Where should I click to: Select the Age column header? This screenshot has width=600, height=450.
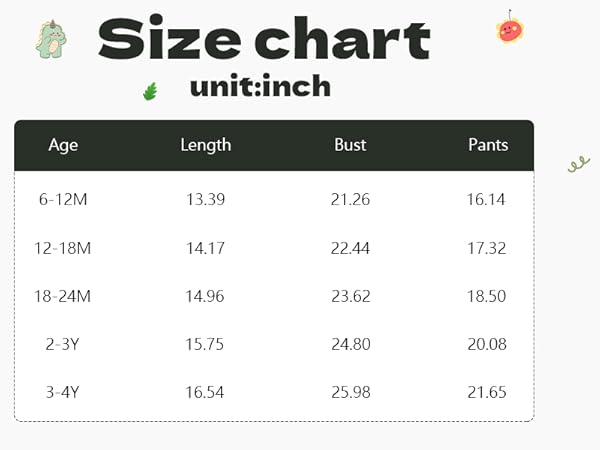pyautogui.click(x=63, y=145)
